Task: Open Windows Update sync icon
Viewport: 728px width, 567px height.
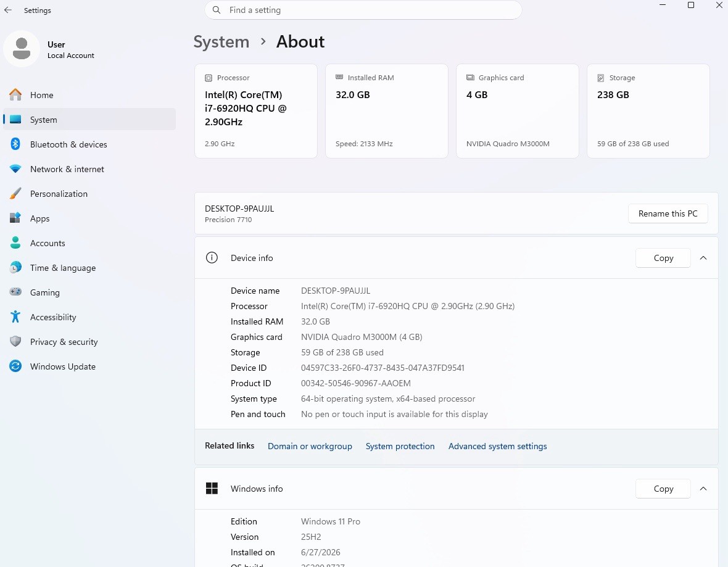Action: tap(15, 366)
